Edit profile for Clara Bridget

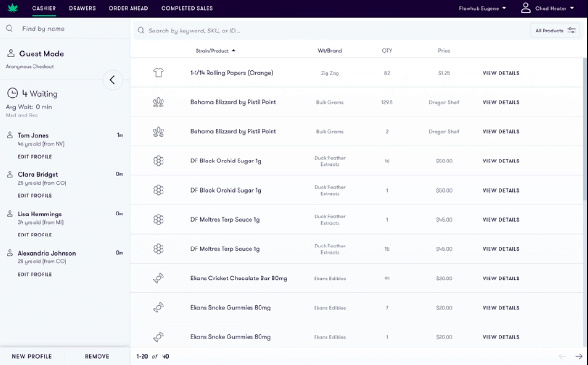click(x=35, y=196)
